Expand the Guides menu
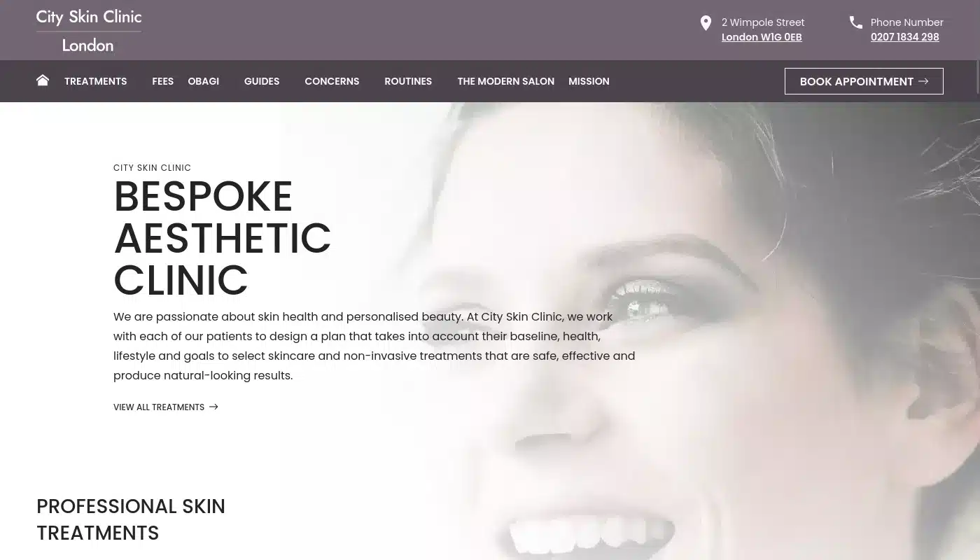The height and width of the screenshot is (560, 980). click(262, 81)
